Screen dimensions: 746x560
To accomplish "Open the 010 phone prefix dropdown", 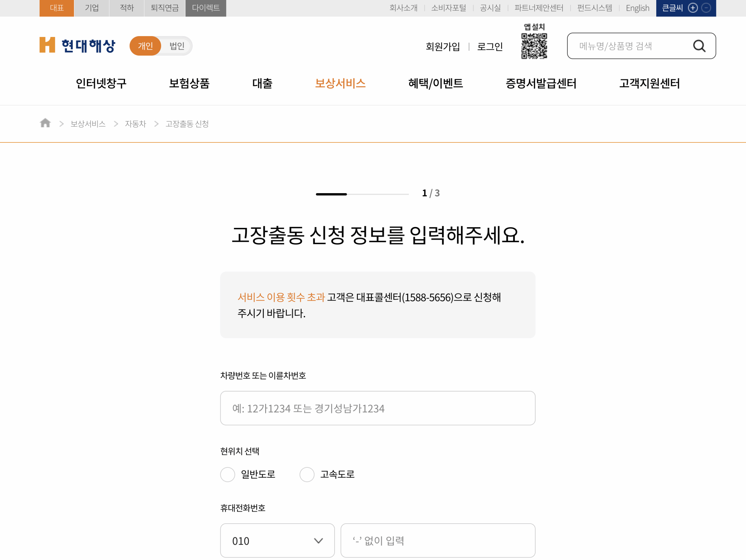I will click(x=277, y=541).
